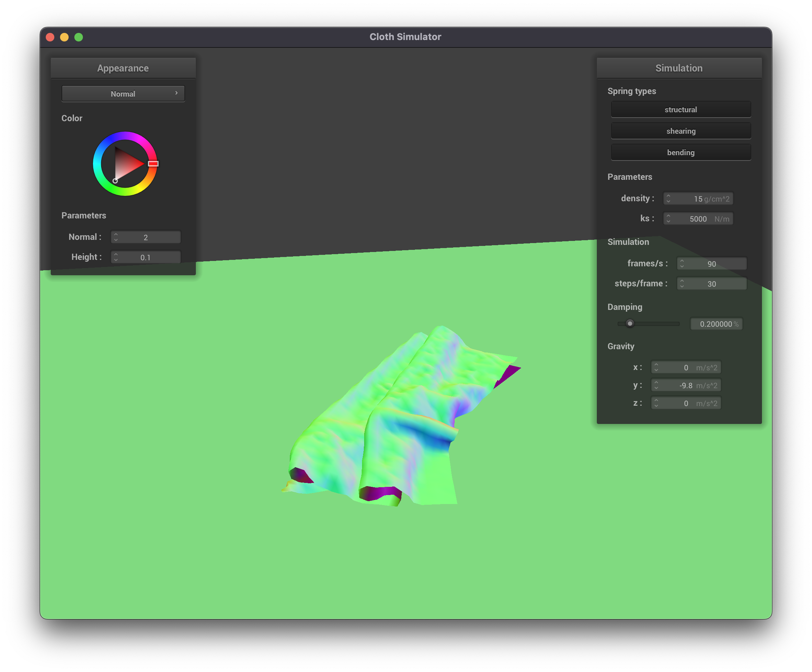Toggle the structural spring type
This screenshot has height=672, width=812.
[x=680, y=109]
